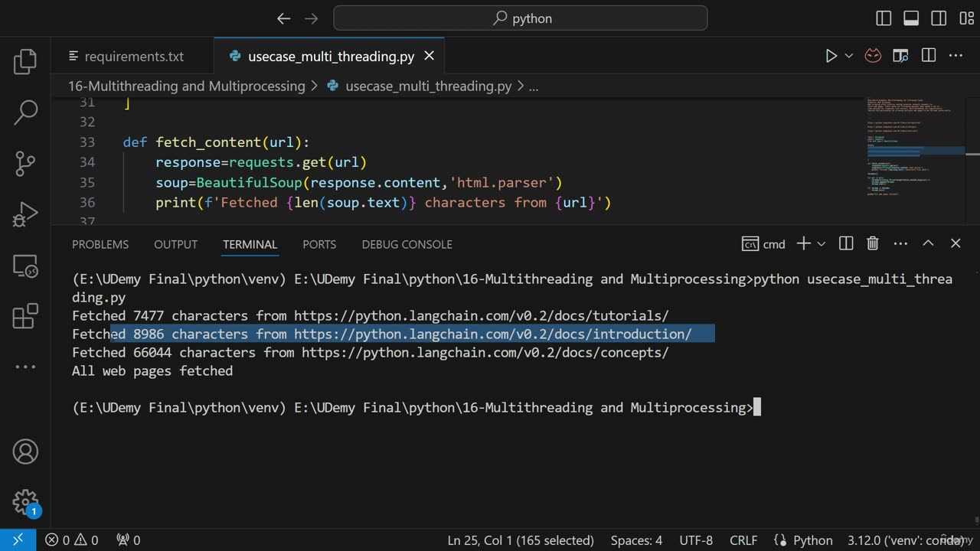Expand the Run button dropdown arrow
The width and height of the screenshot is (980, 551).
(848, 56)
